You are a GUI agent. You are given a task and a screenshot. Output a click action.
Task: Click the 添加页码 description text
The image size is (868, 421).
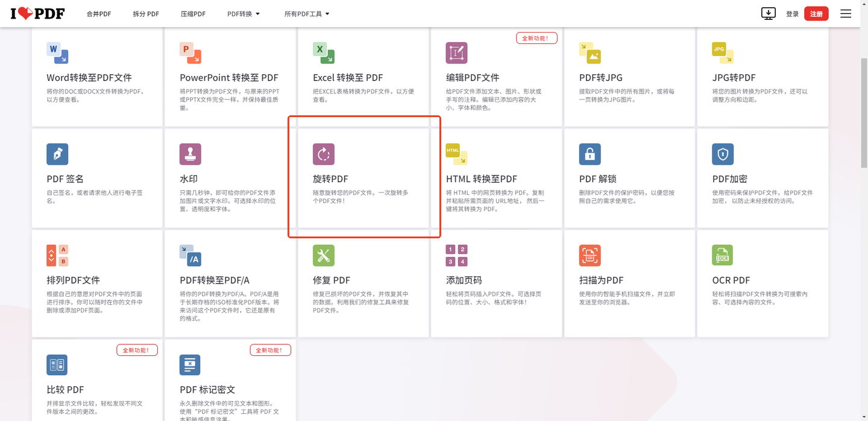494,298
